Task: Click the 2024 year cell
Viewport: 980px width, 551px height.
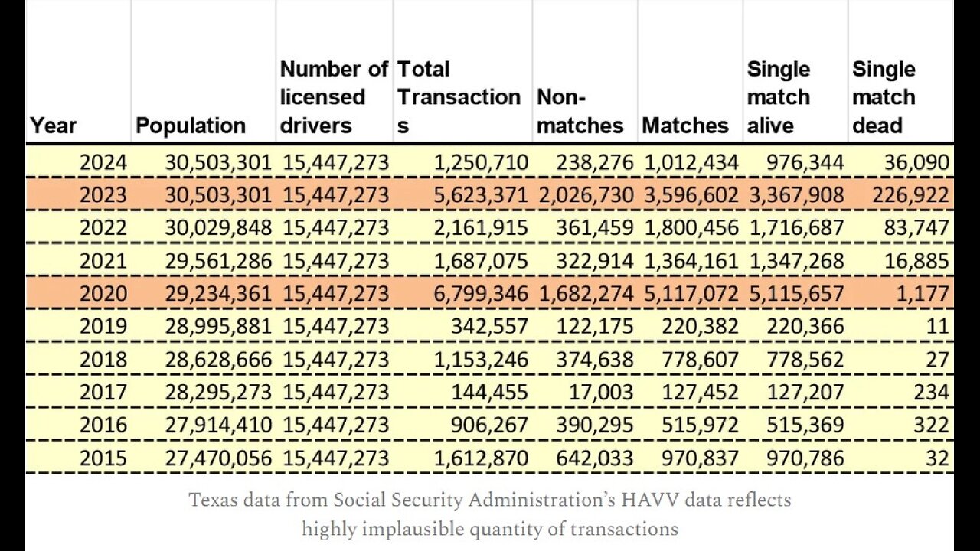Action: [103, 162]
